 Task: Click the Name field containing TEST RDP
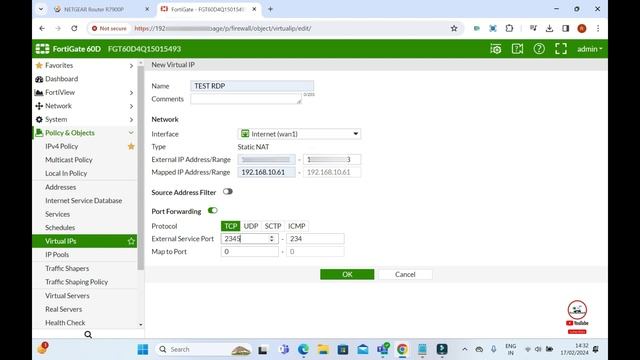click(252, 86)
